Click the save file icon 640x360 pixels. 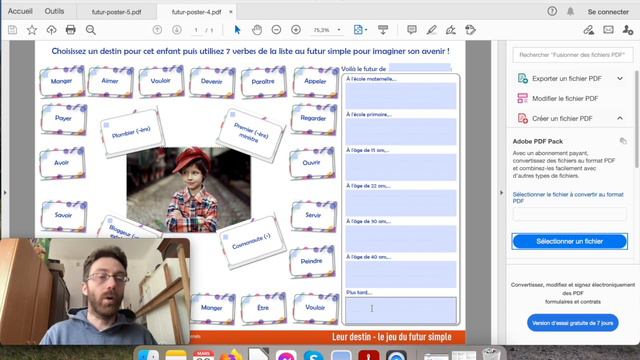pos(13,29)
